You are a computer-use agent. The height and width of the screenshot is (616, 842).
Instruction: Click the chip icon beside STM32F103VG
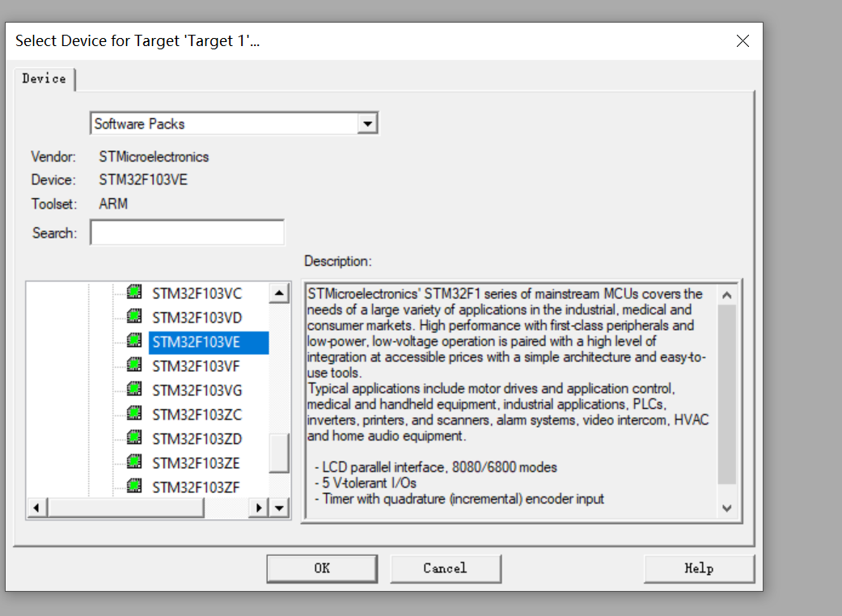tap(134, 390)
